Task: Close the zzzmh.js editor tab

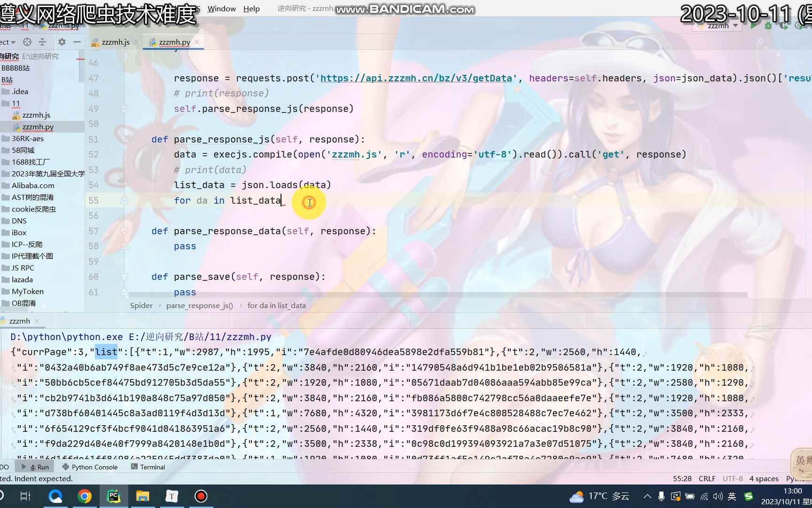Action: 136,42
